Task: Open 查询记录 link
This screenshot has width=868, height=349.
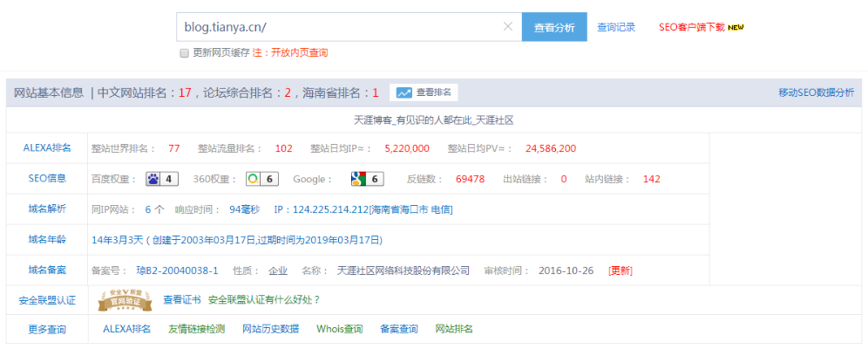Action: (x=616, y=27)
